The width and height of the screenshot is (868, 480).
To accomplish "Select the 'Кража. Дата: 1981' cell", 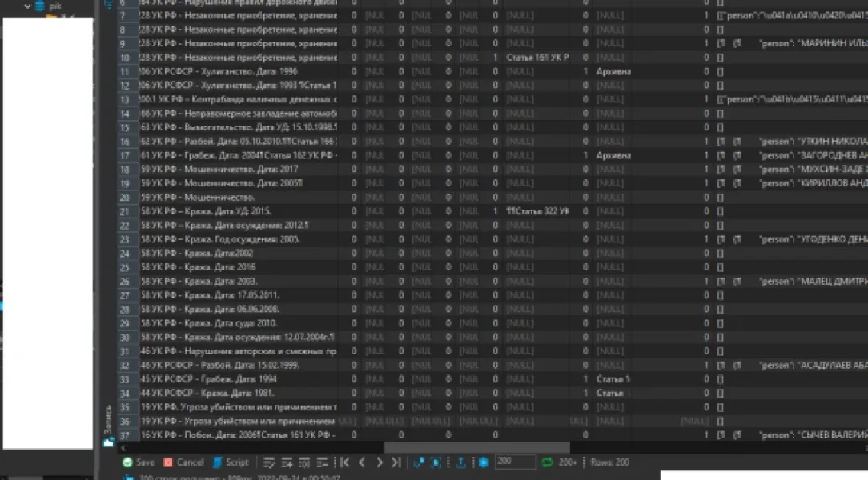I will tap(238, 393).
